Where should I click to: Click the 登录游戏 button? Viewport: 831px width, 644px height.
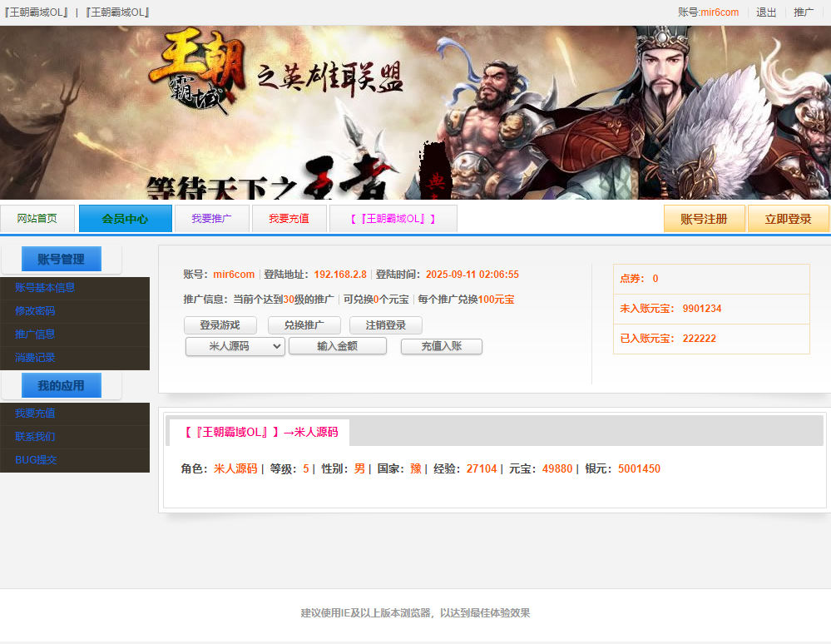coord(220,325)
